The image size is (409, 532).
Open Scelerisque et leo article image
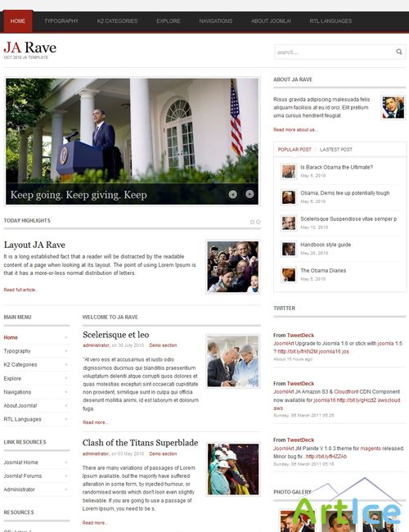tap(232, 361)
